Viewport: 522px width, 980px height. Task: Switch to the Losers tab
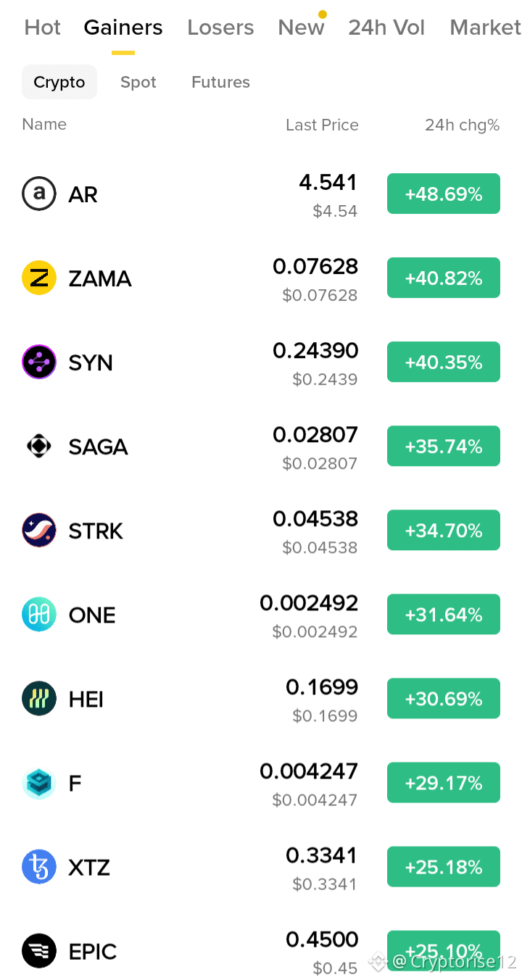[220, 28]
